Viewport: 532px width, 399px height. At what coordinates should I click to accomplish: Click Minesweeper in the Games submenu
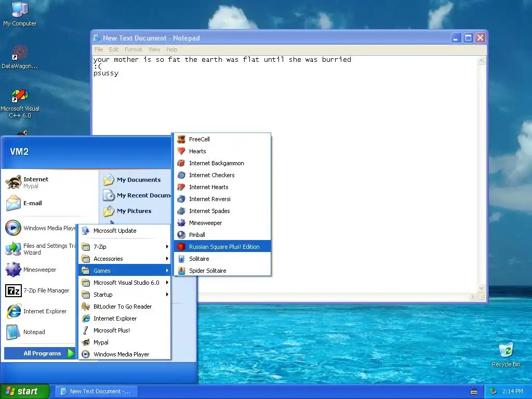[222, 223]
